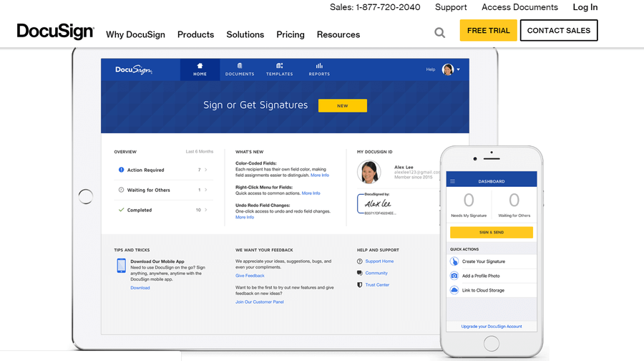Click the Action Required alert icon
The width and height of the screenshot is (644, 361).
click(121, 170)
